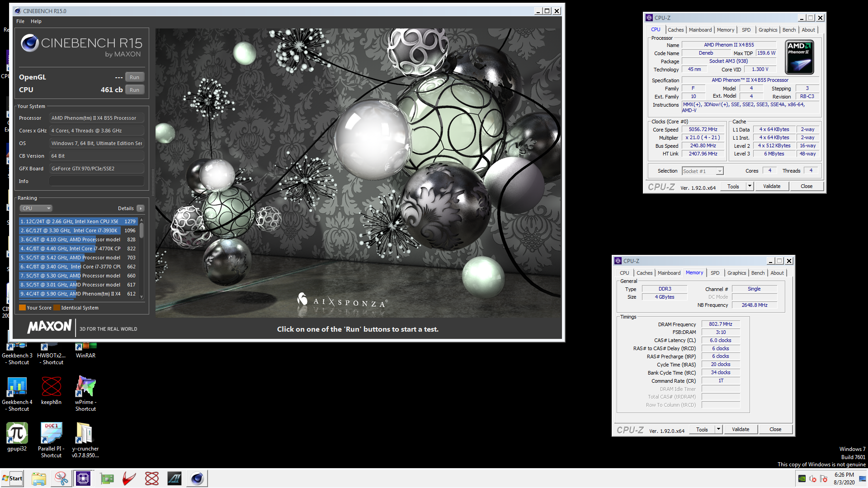This screenshot has width=868, height=488.
Task: Select ranking row Intel Core i7-3930K 1096
Action: 78,230
